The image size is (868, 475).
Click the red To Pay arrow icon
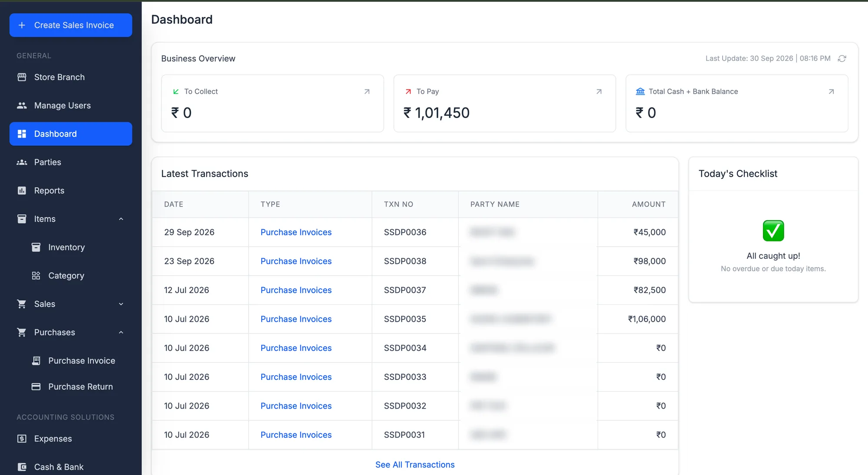408,92
